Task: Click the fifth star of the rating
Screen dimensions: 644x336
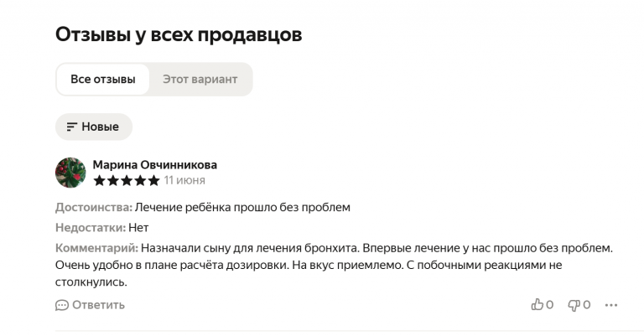Action: pos(154,180)
